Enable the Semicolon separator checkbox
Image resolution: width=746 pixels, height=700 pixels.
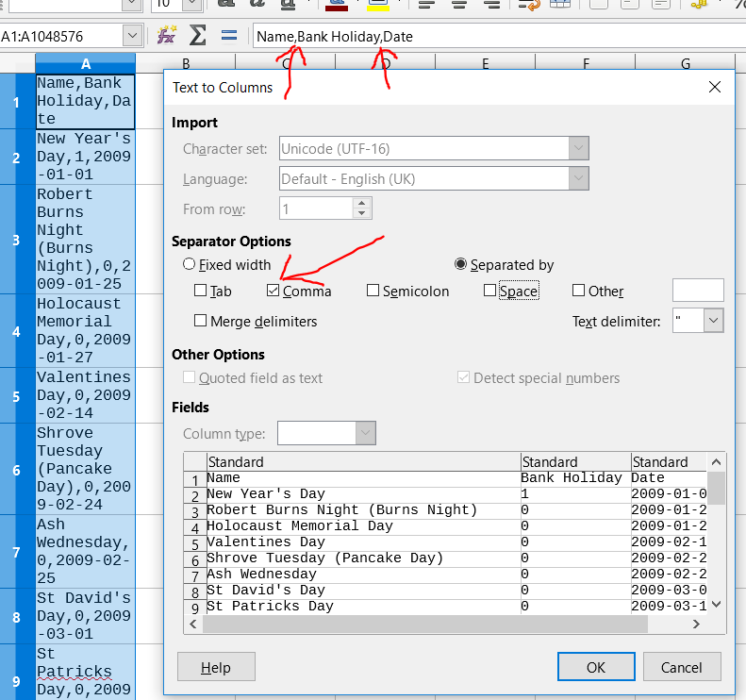(373, 291)
